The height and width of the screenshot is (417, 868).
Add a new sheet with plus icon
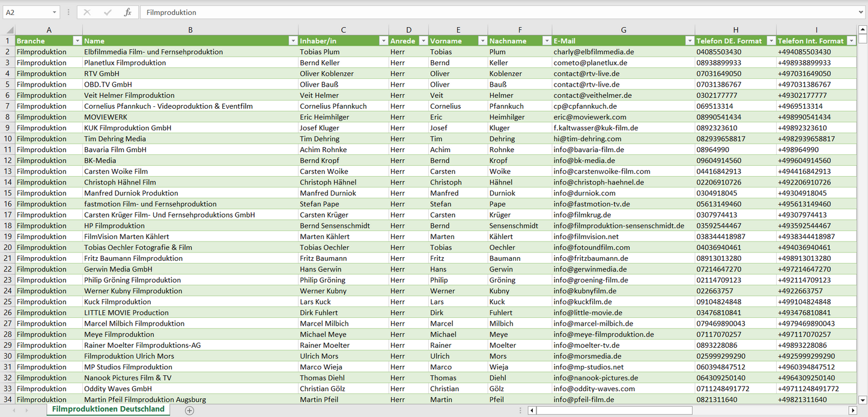(x=190, y=410)
